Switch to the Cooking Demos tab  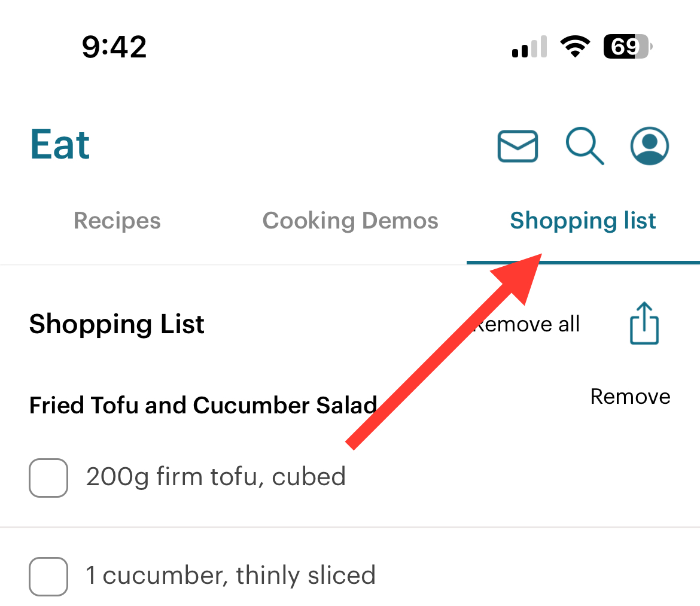(x=351, y=220)
